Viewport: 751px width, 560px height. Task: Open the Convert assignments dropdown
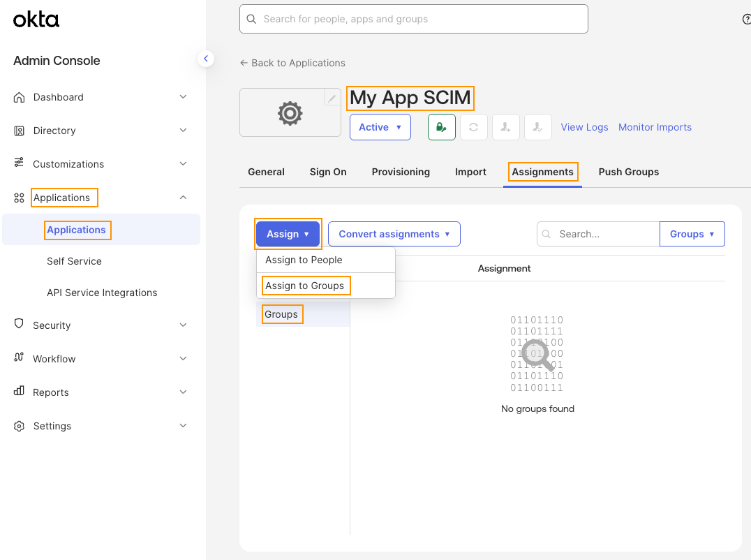tap(394, 234)
